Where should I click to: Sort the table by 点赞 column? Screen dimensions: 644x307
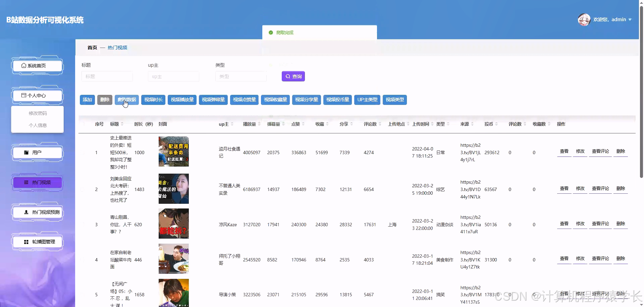click(x=303, y=124)
